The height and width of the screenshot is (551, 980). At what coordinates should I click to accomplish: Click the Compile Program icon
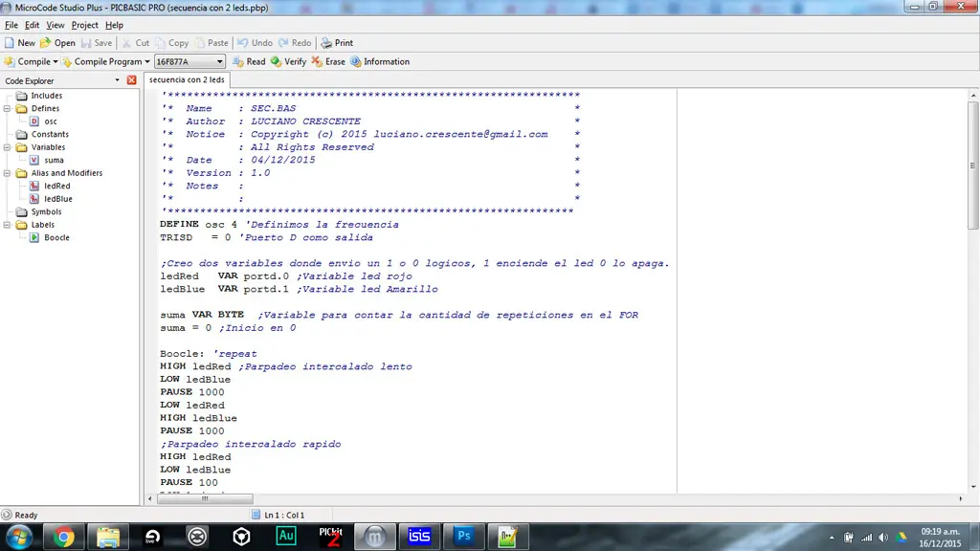(x=67, y=62)
